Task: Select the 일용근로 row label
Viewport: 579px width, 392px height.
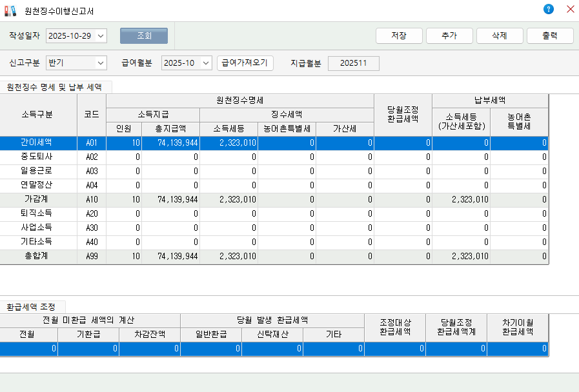Action: point(38,171)
